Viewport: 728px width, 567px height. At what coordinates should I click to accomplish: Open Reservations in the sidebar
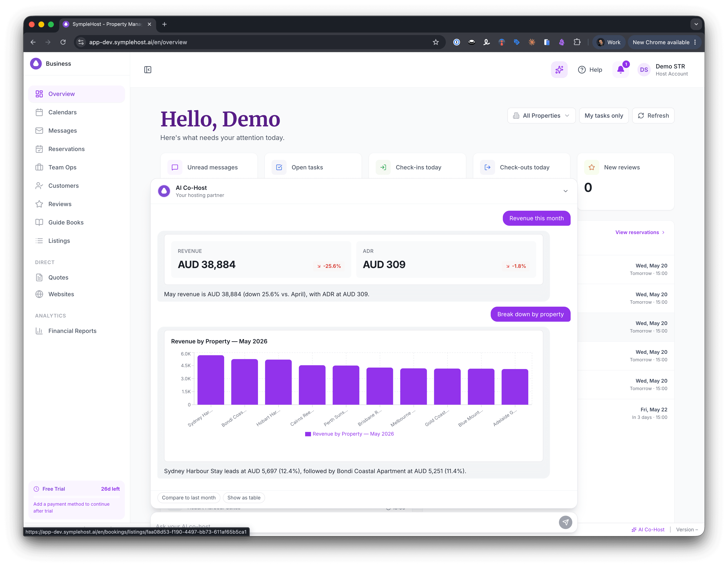point(76,149)
